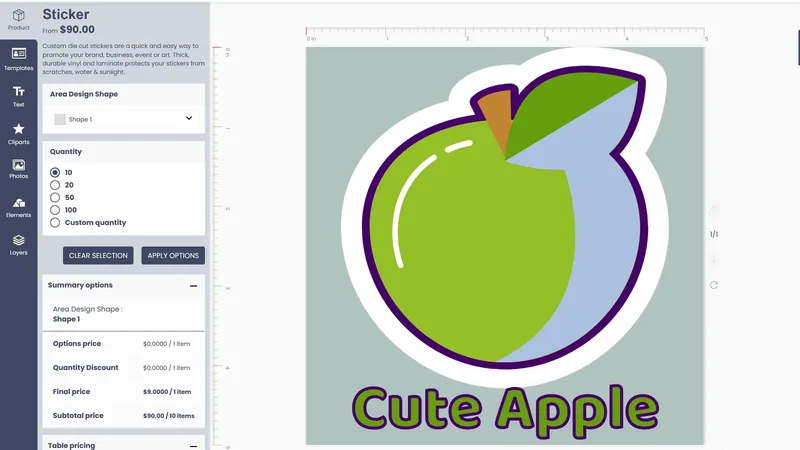This screenshot has height=450, width=800.
Task: Select quantity 10 radio button
Action: (x=55, y=172)
